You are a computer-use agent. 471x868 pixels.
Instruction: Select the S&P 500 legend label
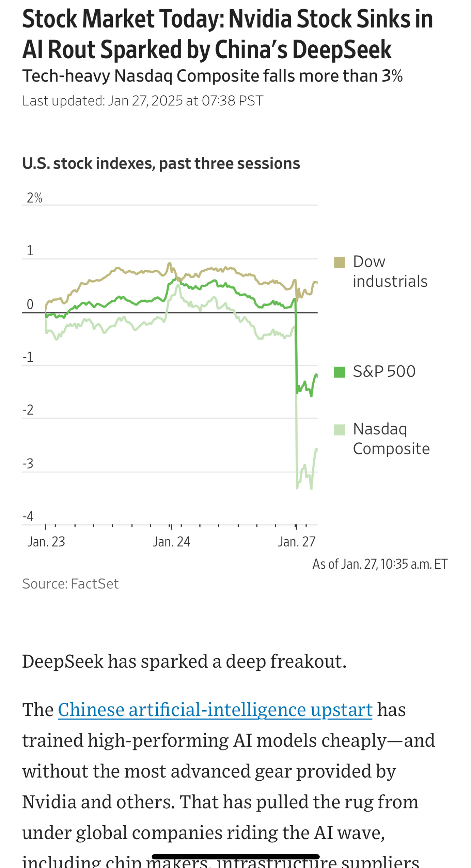(x=384, y=371)
